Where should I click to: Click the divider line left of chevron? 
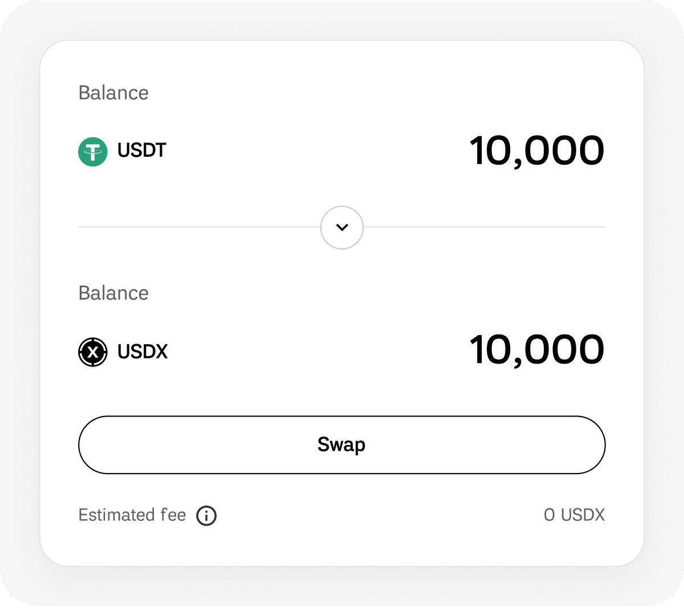[199, 227]
